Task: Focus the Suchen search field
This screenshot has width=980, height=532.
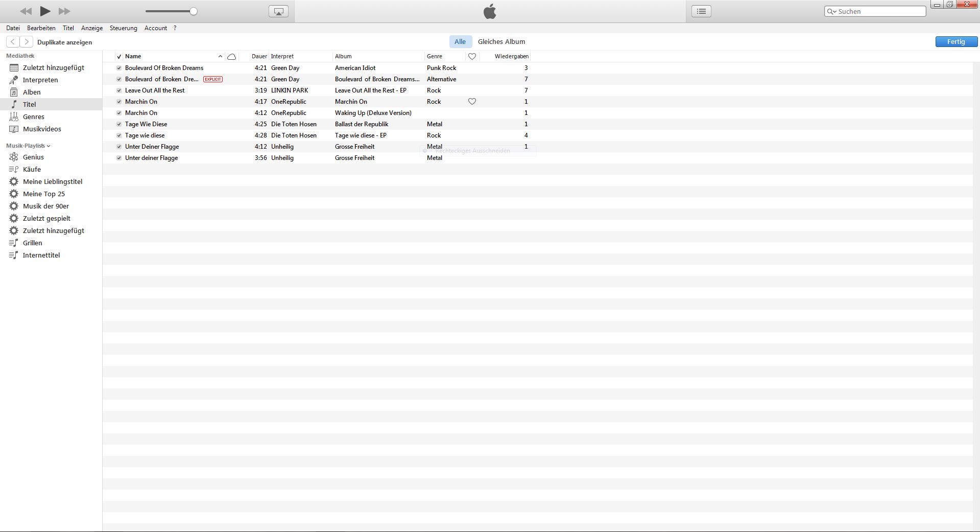Action: tap(875, 11)
